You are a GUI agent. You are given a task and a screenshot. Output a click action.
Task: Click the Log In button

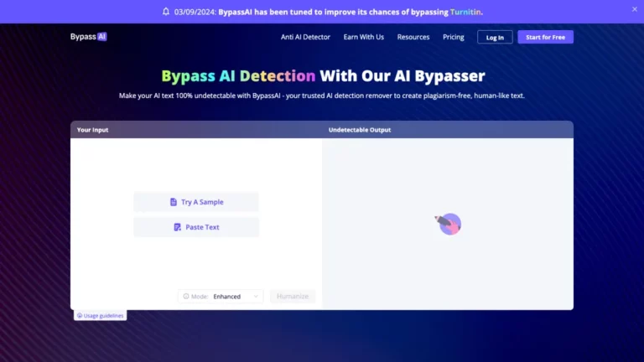coord(495,38)
